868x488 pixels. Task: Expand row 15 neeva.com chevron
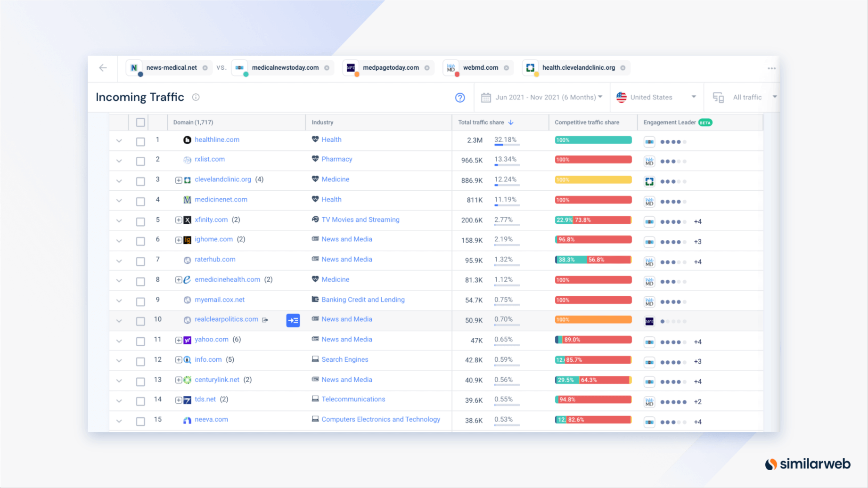(x=119, y=421)
